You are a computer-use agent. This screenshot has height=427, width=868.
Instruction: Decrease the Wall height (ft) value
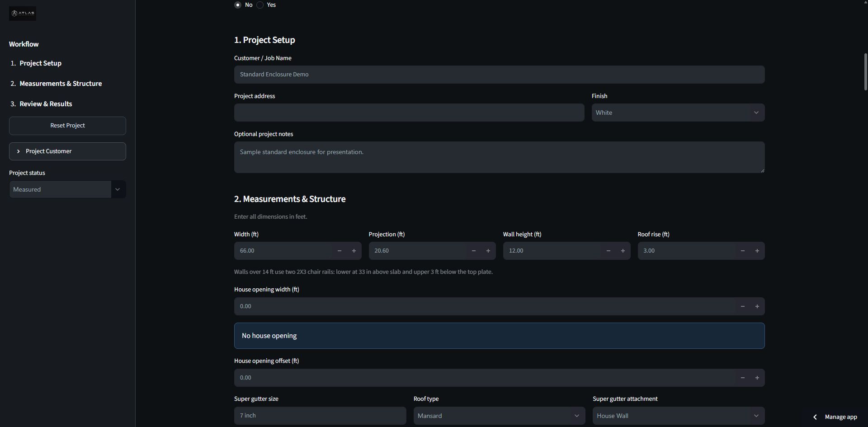[x=609, y=251]
